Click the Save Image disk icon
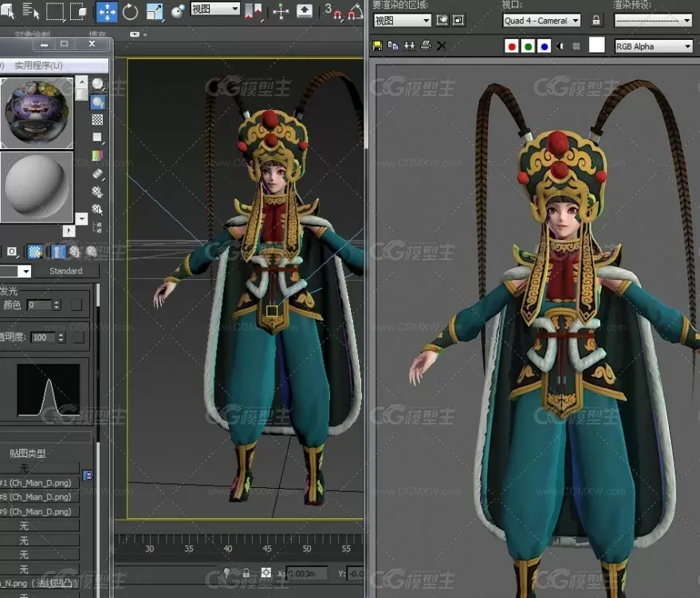 [378, 45]
